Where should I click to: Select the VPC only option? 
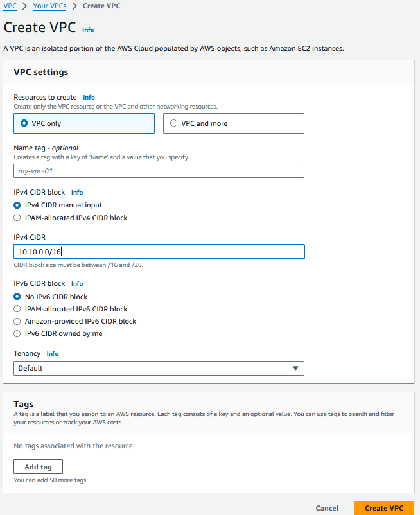[84, 123]
